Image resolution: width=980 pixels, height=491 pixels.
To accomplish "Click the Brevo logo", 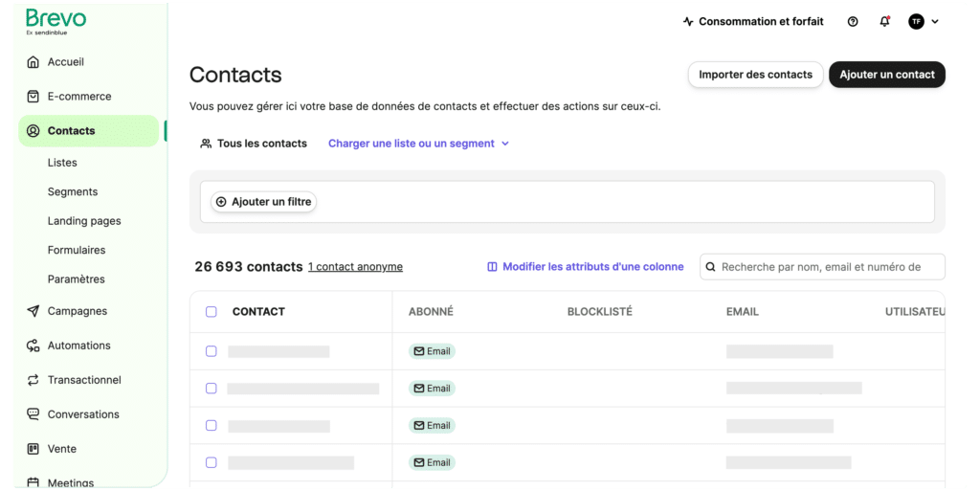I will click(56, 21).
